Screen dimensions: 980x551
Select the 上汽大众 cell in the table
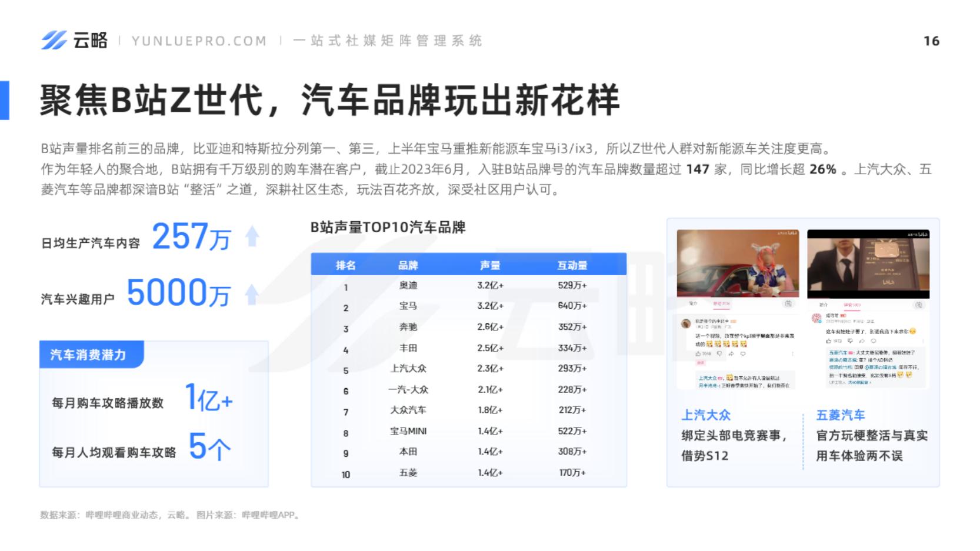click(408, 369)
